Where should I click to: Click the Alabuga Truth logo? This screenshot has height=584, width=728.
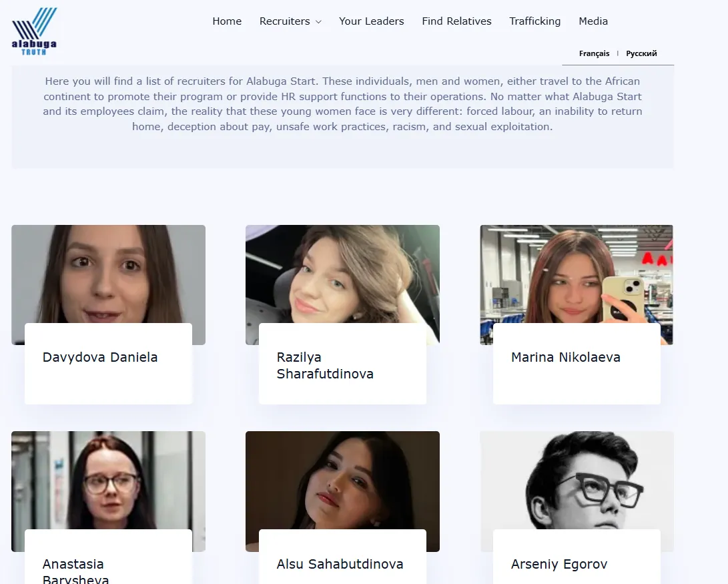[x=34, y=31]
